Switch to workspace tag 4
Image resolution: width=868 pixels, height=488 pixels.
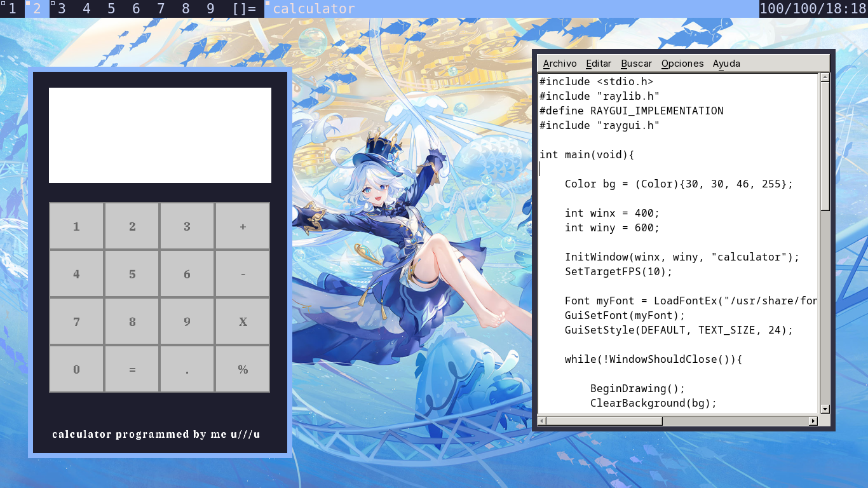click(x=86, y=9)
